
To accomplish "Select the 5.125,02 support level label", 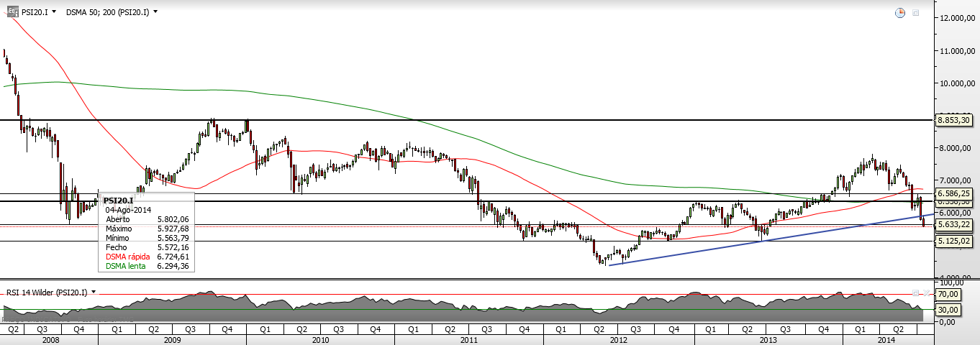I will tap(954, 241).
